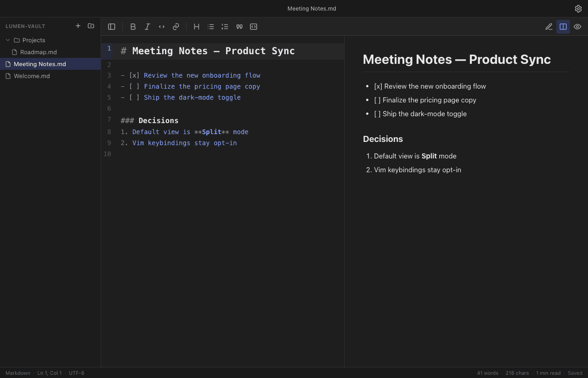Apply bold formatting from toolbar
Viewport: 588px width, 378px height.
point(133,27)
